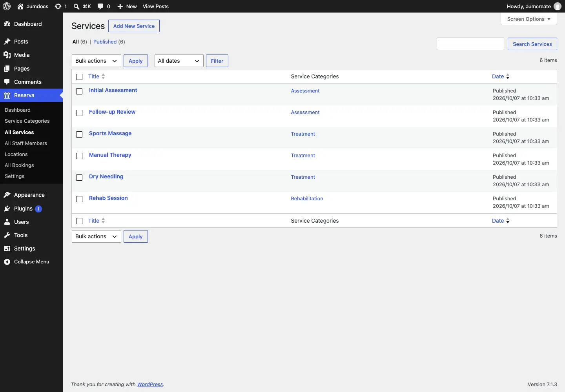This screenshot has width=565, height=392.
Task: Click the Collapse Menu arrow icon
Action: 7,262
